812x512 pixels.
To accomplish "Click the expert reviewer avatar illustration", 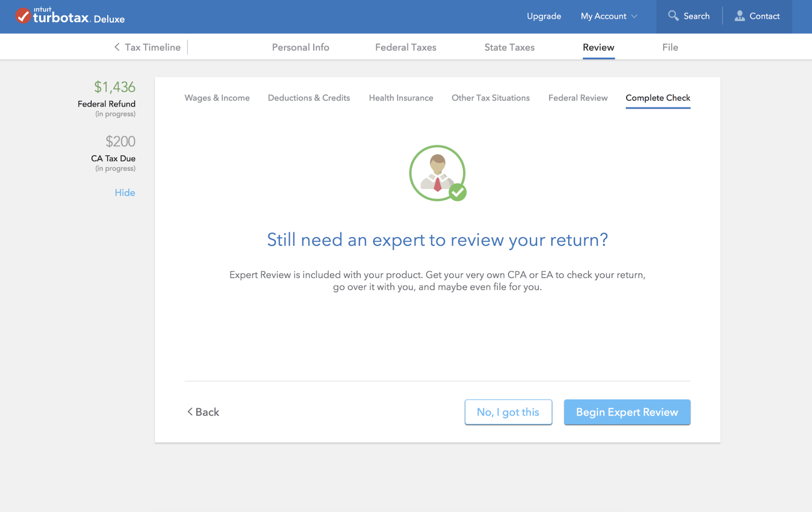I will click(438, 173).
